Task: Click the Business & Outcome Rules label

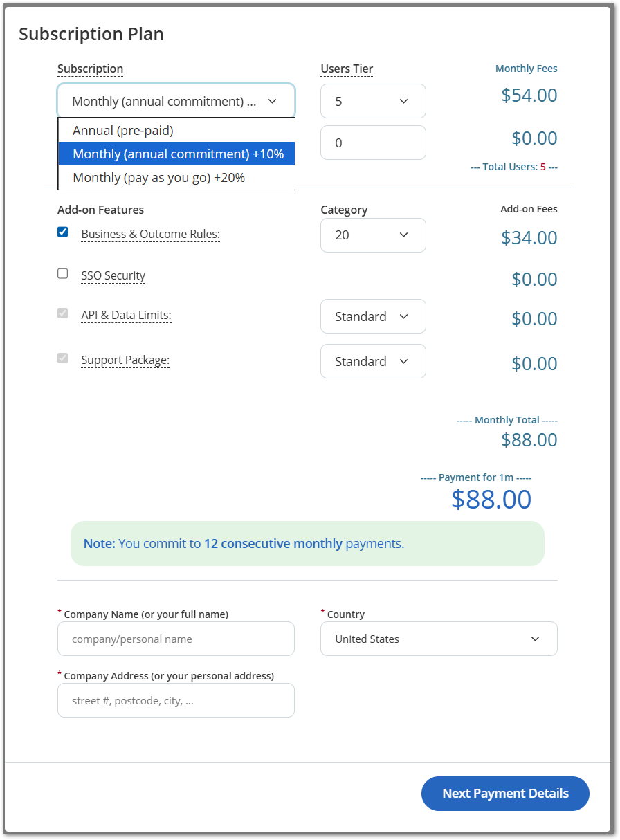Action: [150, 235]
